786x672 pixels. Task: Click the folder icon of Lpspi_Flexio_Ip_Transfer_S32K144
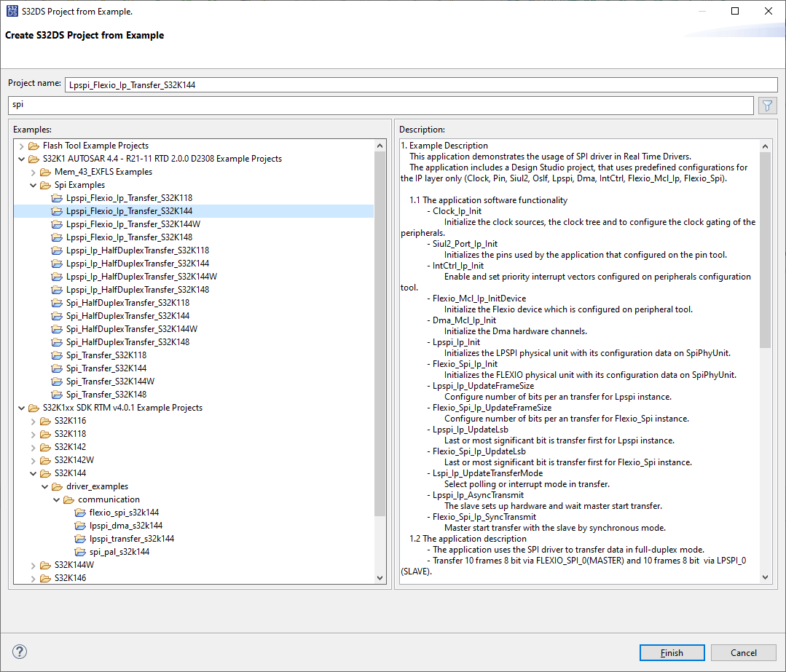(57, 210)
